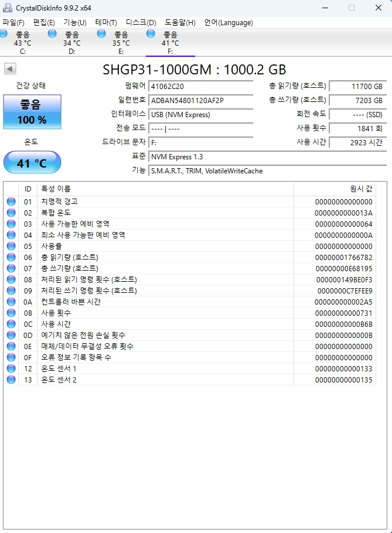Image resolution: width=392 pixels, height=533 pixels.
Task: Click raw value 00000001766782
Action: (343, 258)
